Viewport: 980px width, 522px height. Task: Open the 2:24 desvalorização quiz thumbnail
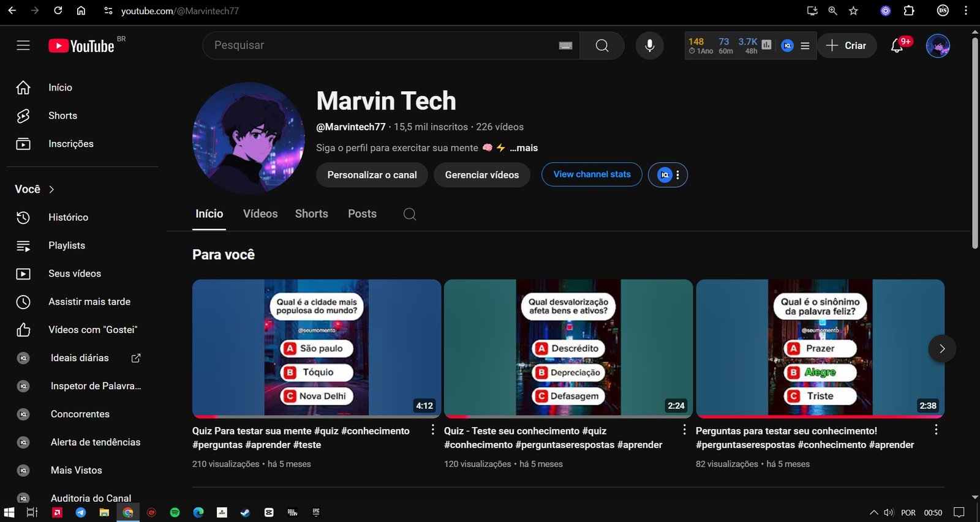click(x=568, y=348)
